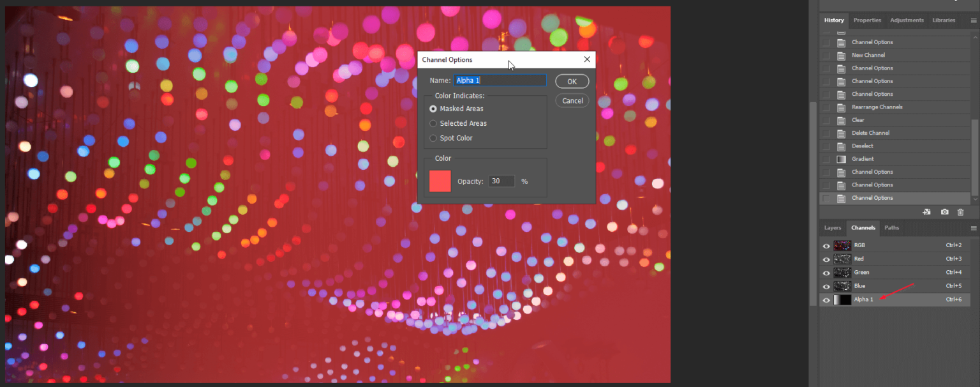The image size is (980, 387).
Task: Hide the Blue channel using its eye
Action: click(826, 286)
